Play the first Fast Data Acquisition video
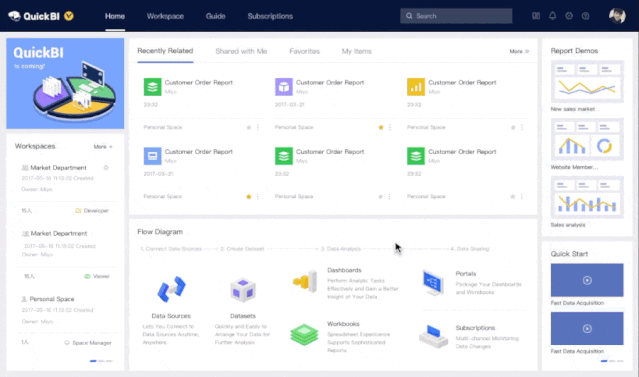Image resolution: width=639 pixels, height=377 pixels. click(587, 280)
